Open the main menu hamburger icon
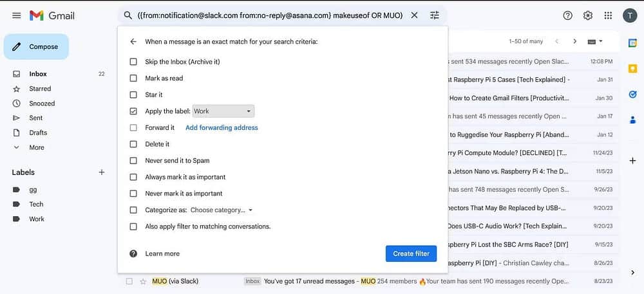 (17, 15)
